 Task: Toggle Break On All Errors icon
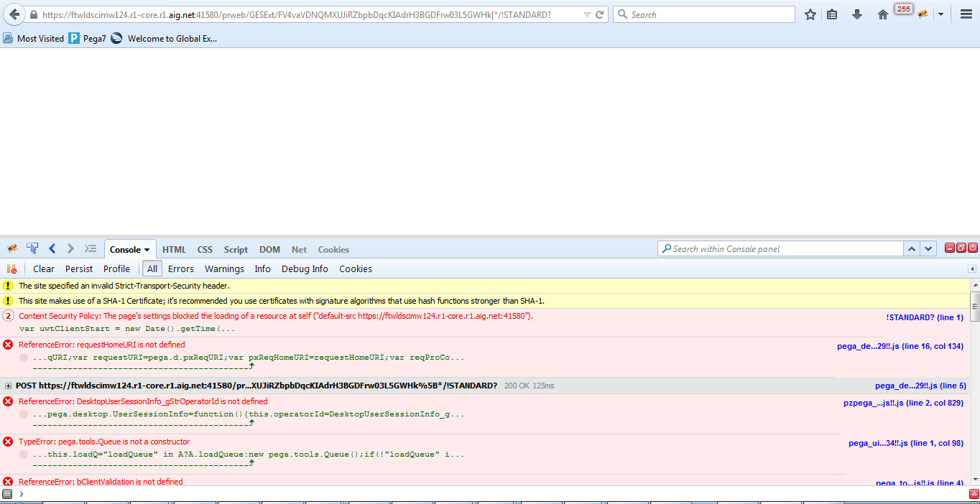pyautogui.click(x=11, y=269)
